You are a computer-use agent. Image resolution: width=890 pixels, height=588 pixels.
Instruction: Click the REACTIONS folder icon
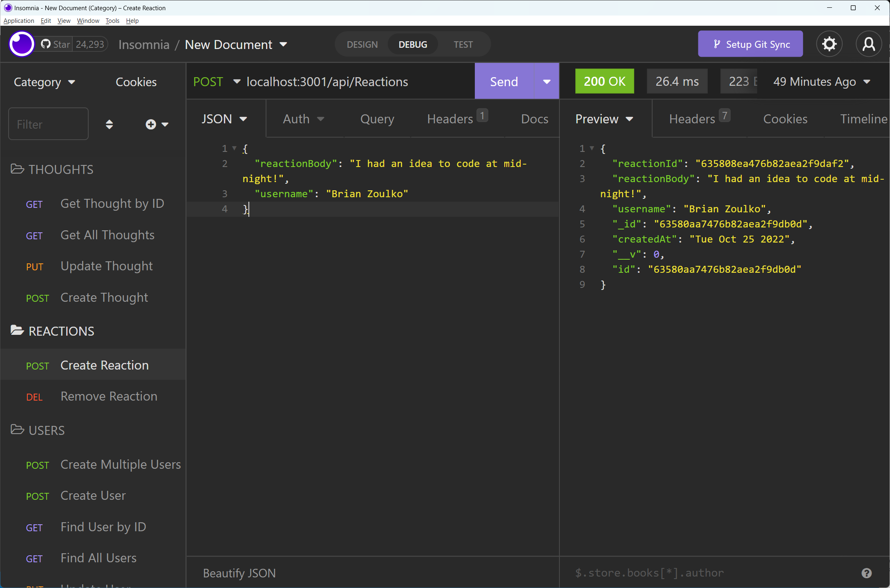tap(17, 330)
